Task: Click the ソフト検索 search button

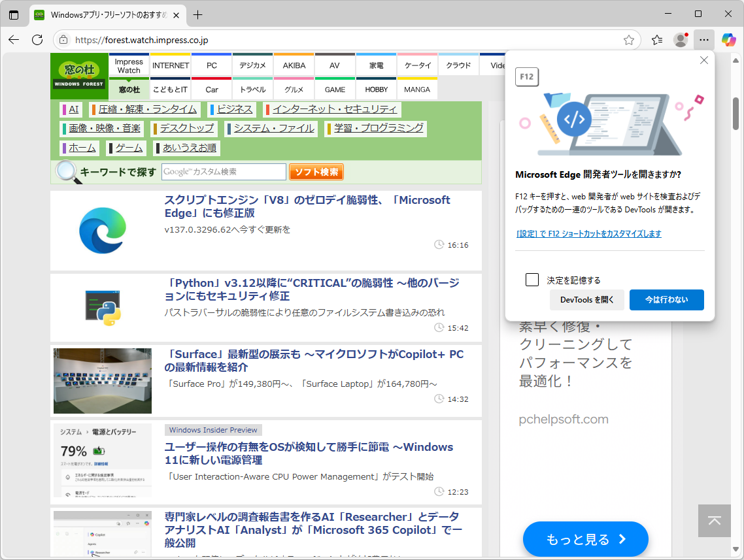Action: click(x=316, y=171)
